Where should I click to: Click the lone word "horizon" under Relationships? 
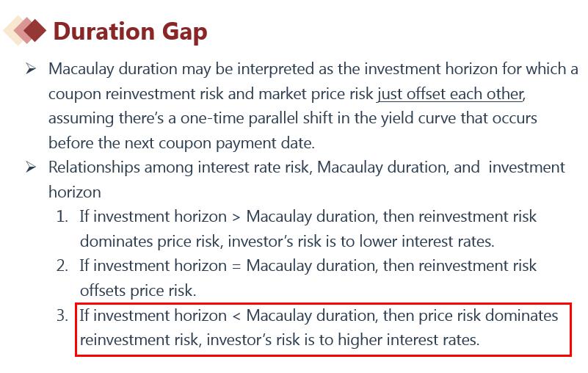(x=74, y=192)
